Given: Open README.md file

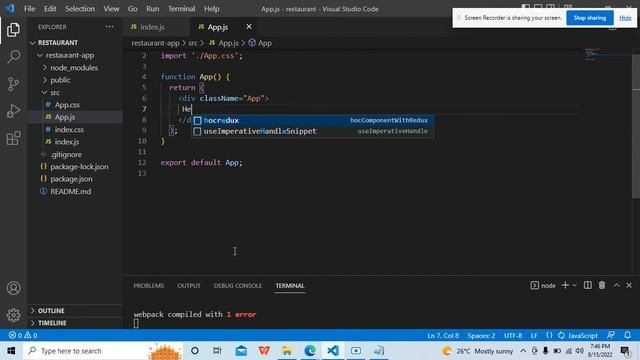Looking at the screenshot, I should pyautogui.click(x=75, y=191).
